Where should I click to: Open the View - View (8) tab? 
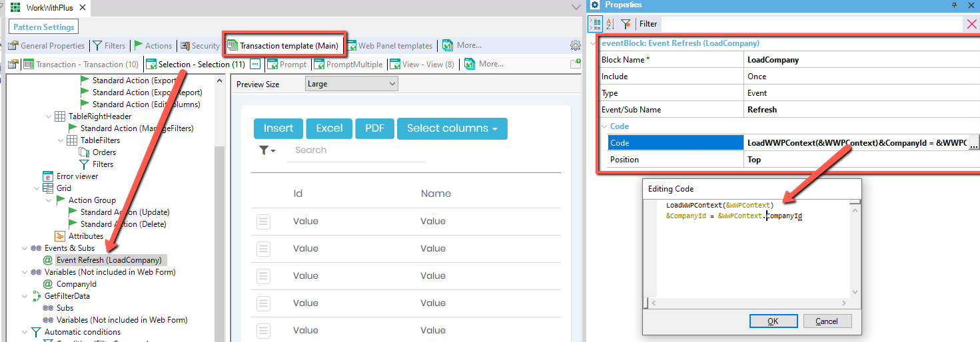[x=422, y=65]
